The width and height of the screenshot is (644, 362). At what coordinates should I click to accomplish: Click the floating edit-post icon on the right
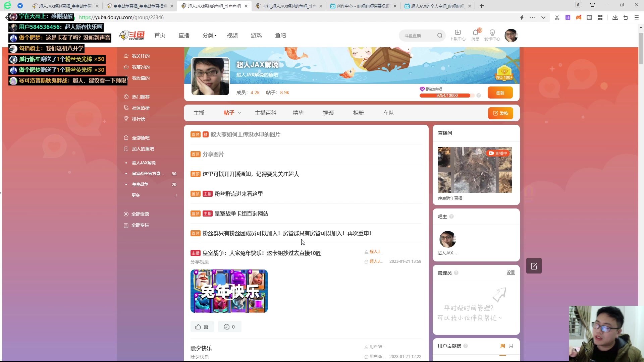click(534, 266)
